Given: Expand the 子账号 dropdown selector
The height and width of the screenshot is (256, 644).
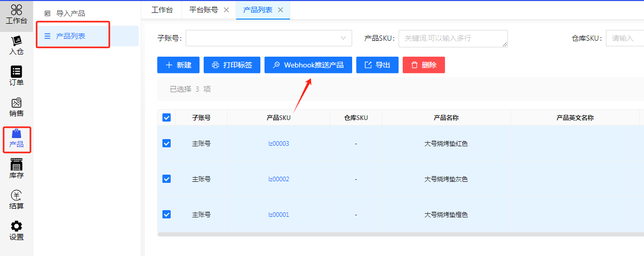Looking at the screenshot, I should point(269,38).
